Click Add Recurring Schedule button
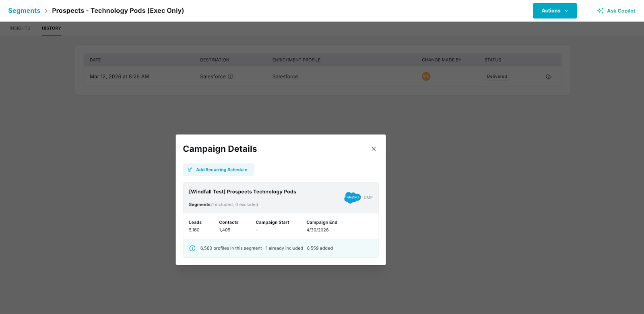644x314 pixels. (218, 170)
